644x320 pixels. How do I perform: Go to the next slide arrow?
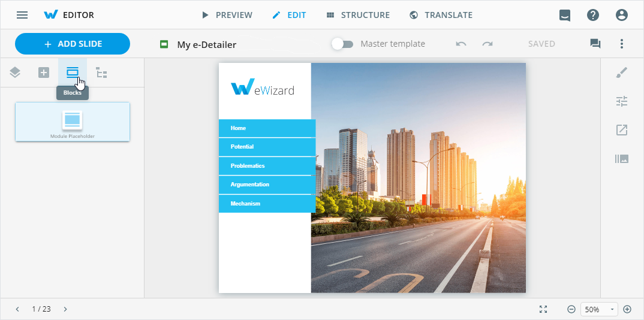65,309
